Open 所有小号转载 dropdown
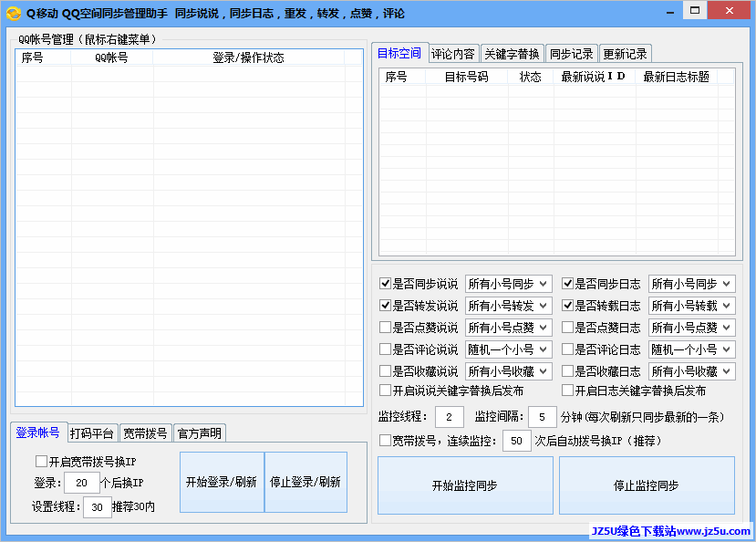The width and height of the screenshot is (756, 542). pyautogui.click(x=692, y=306)
